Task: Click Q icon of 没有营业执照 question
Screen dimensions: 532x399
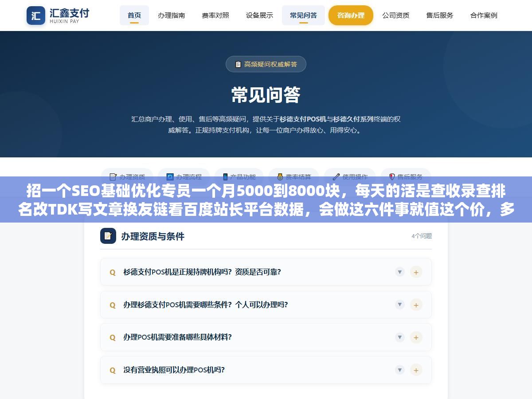Action: 113,370
